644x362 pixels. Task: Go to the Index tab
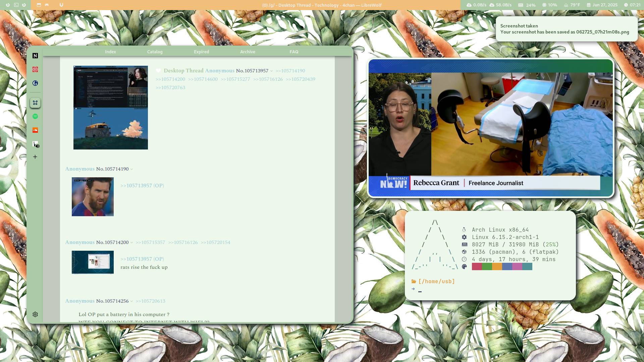point(110,52)
